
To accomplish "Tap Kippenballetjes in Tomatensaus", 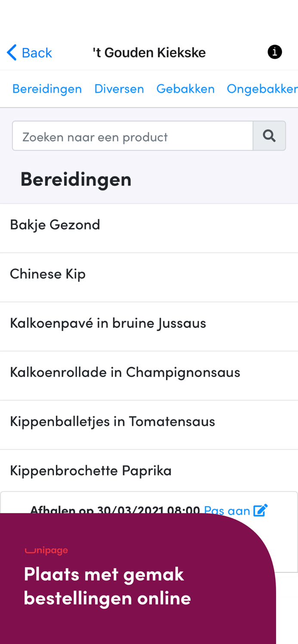I will tap(113, 421).
